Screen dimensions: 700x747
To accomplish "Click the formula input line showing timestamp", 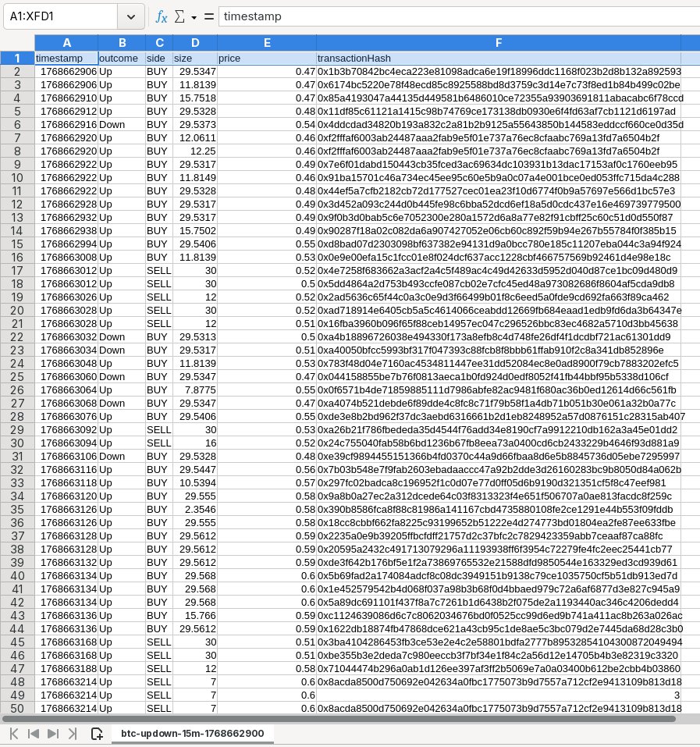I will tap(459, 16).
